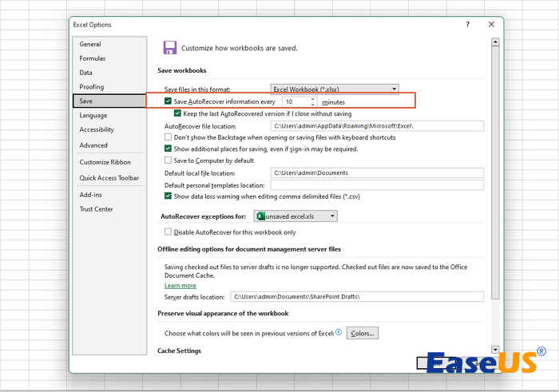Click the vertical scrollbar thumb
The image size is (559, 392).
(495, 172)
